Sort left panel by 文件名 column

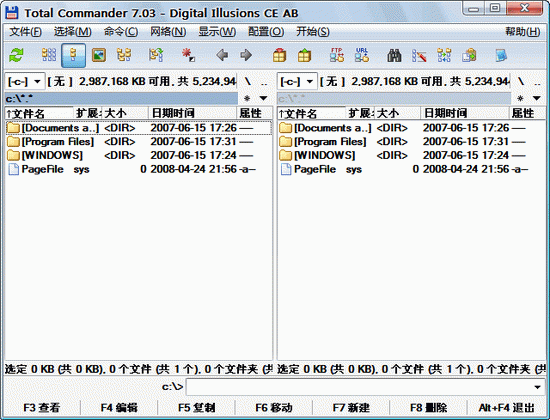coord(39,113)
